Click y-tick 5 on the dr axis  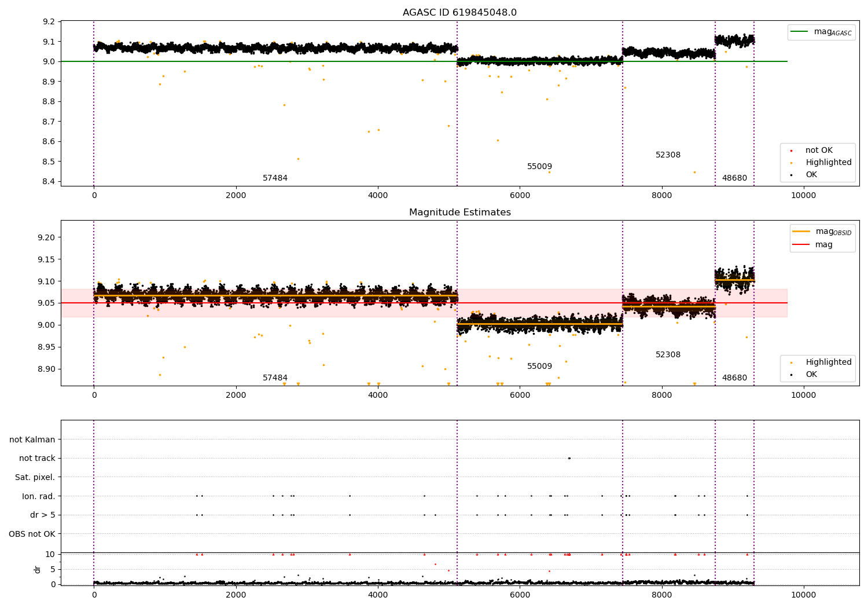pyautogui.click(x=53, y=570)
